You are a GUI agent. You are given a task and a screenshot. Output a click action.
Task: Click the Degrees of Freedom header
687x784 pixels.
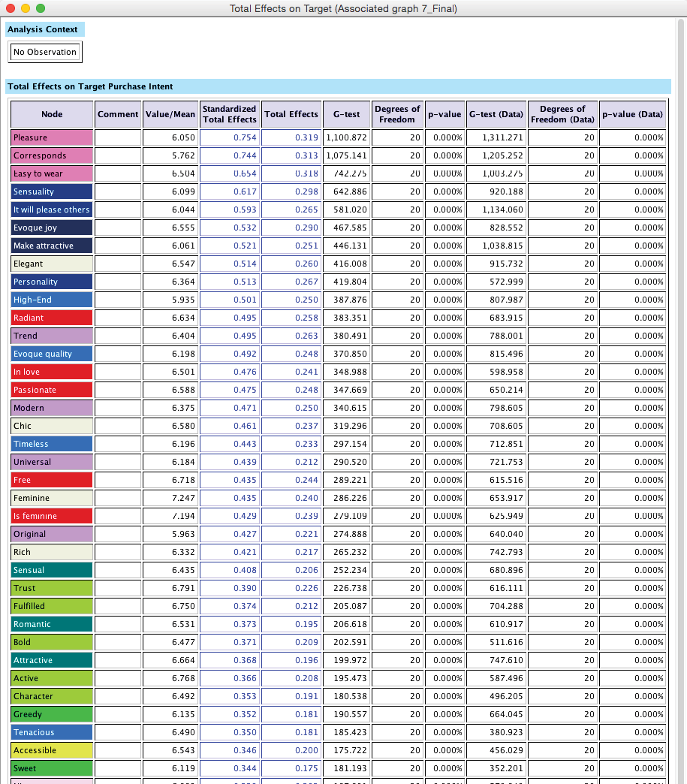(397, 114)
